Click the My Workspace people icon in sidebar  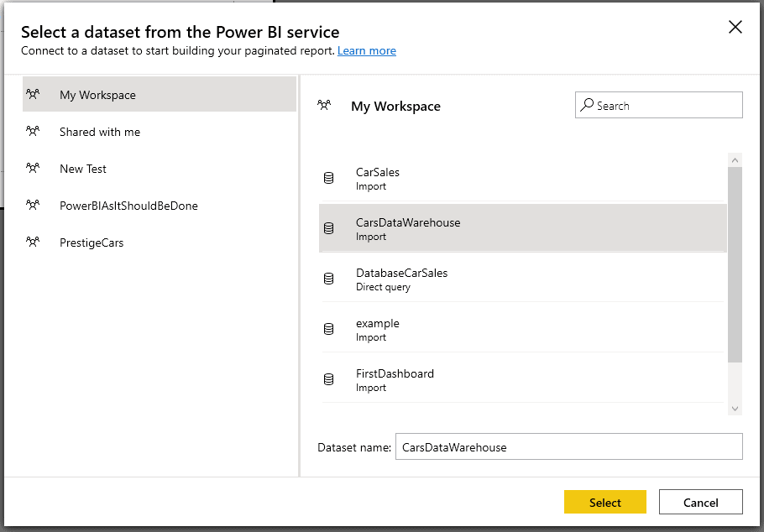click(x=33, y=93)
